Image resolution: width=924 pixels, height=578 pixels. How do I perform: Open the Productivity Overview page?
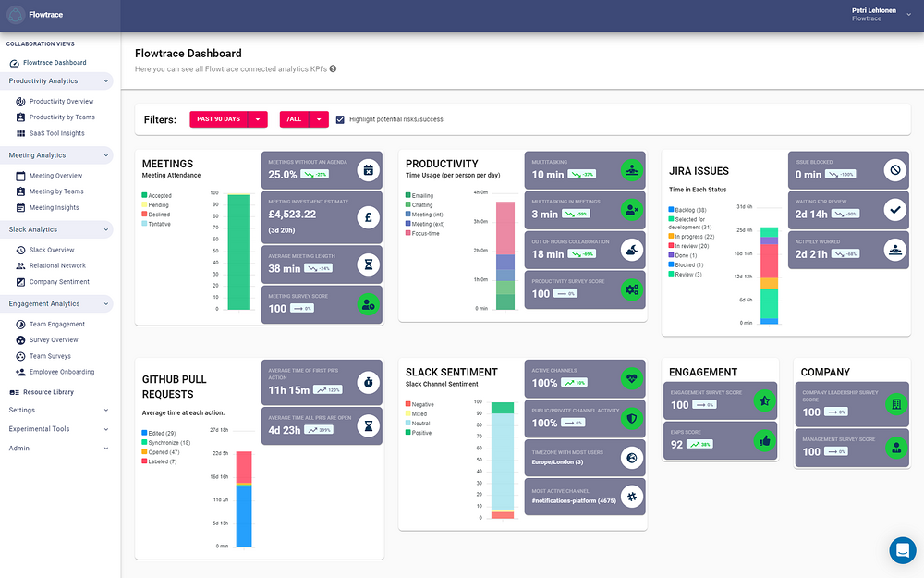click(61, 102)
